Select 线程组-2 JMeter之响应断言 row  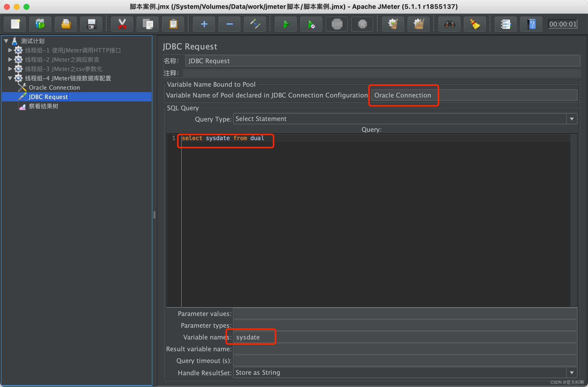pyautogui.click(x=62, y=60)
